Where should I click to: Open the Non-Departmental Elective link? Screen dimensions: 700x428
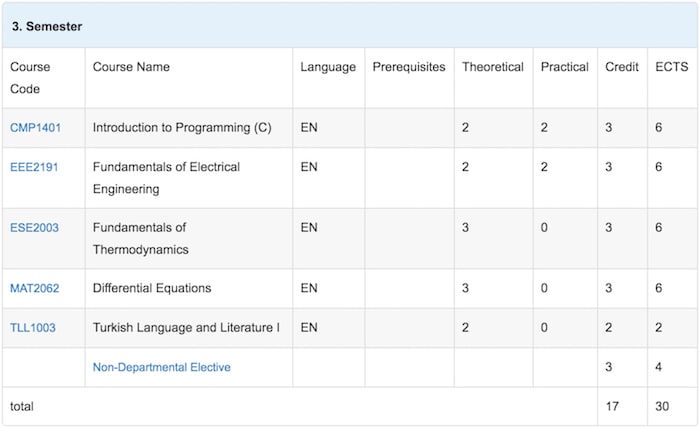click(x=162, y=367)
